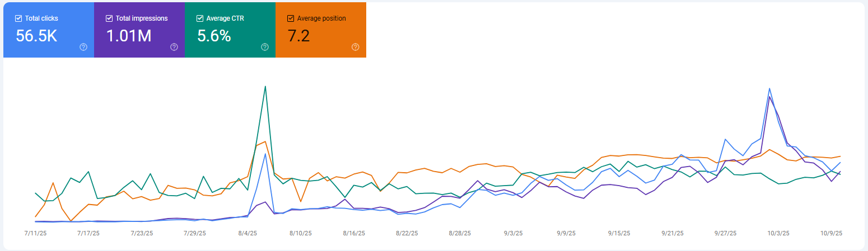Click the 9/15/25 axis date label
The width and height of the screenshot is (868, 251).
click(x=619, y=233)
